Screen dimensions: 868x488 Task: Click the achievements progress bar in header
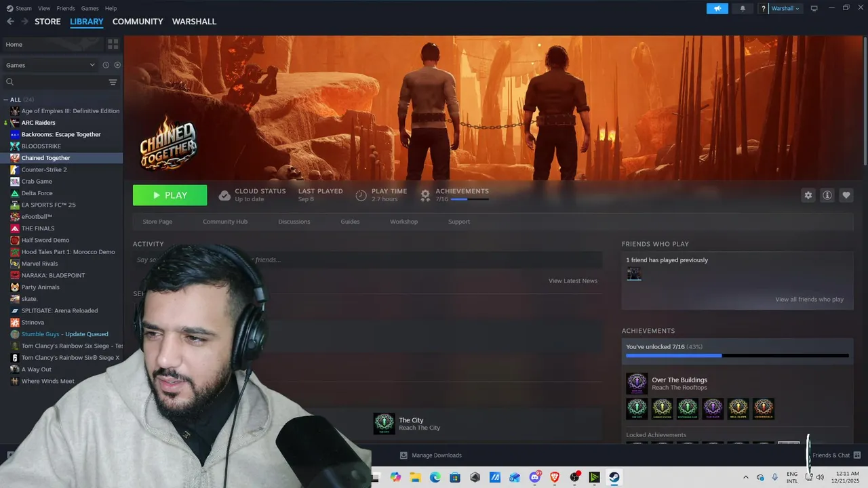point(469,199)
